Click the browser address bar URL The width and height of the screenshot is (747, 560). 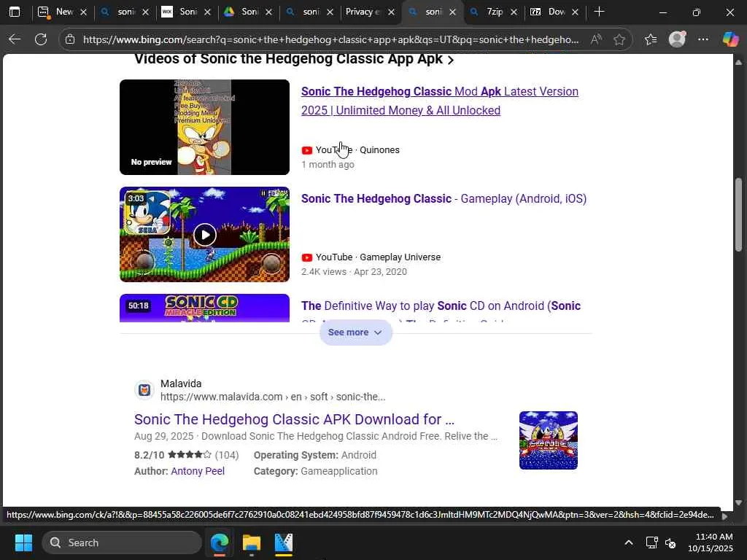(330, 39)
